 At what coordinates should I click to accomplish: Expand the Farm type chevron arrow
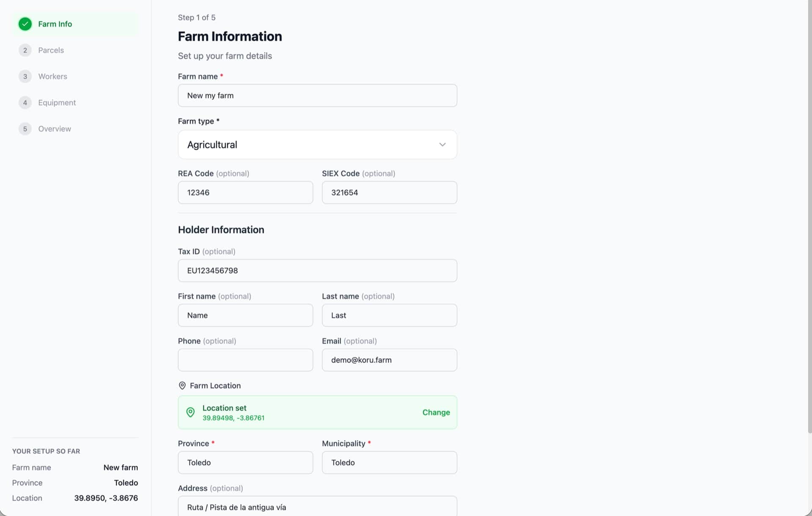point(442,145)
